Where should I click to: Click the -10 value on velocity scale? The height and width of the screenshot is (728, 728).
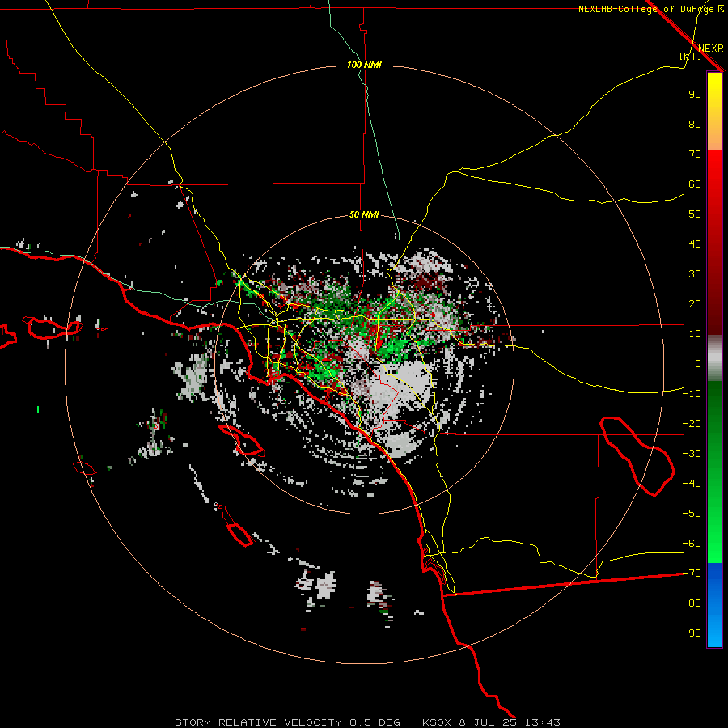click(692, 394)
